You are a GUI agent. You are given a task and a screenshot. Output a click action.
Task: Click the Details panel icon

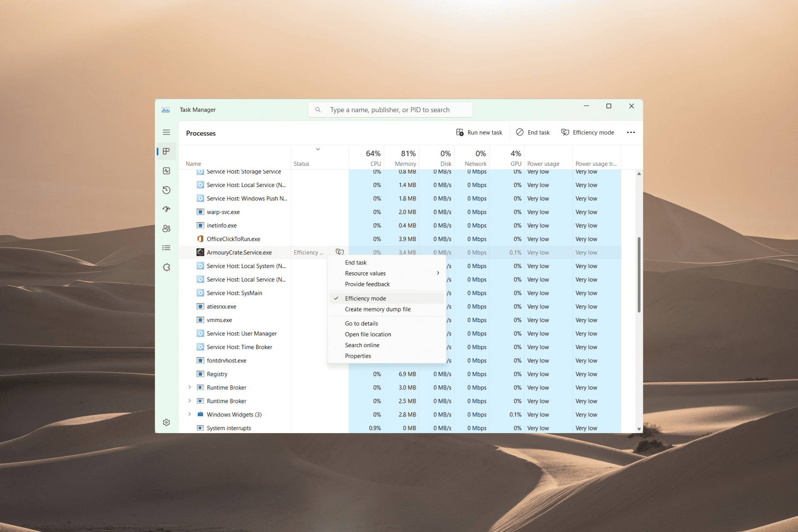click(x=167, y=248)
